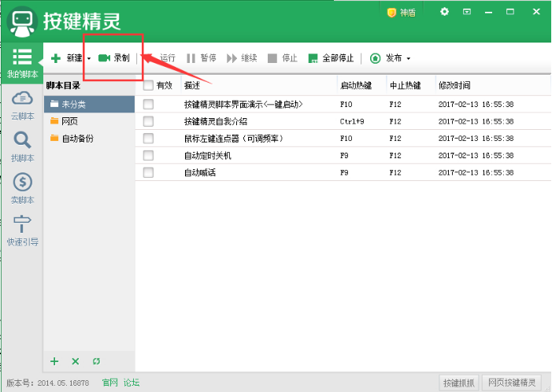The image size is (552, 392).
Task: Select the 网页 folder in script directory
Action: 69,121
